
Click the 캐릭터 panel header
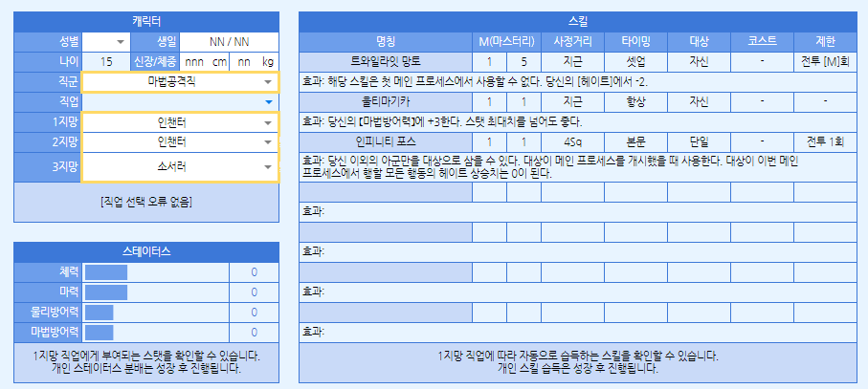click(146, 23)
